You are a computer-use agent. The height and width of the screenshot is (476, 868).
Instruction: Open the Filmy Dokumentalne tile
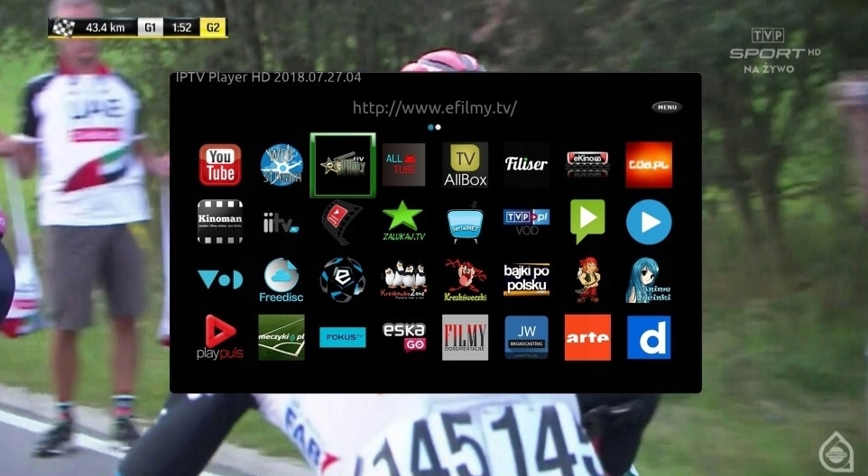click(465, 337)
